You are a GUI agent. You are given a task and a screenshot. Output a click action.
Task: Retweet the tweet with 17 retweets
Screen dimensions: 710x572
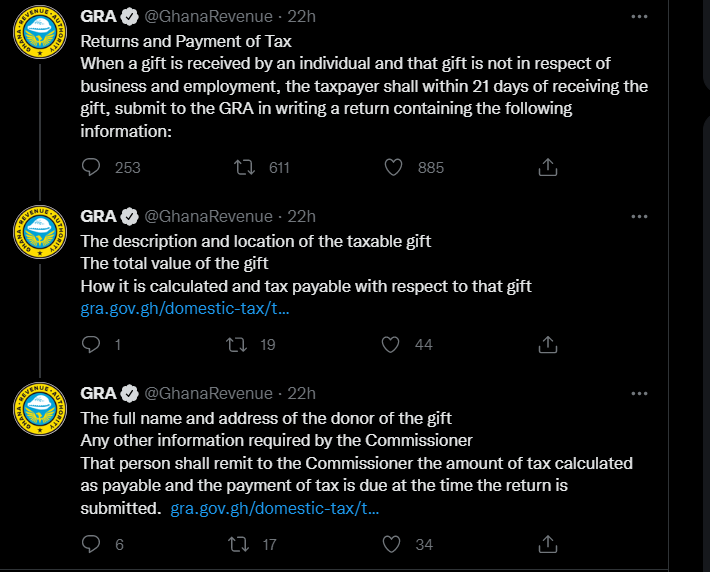pos(239,544)
